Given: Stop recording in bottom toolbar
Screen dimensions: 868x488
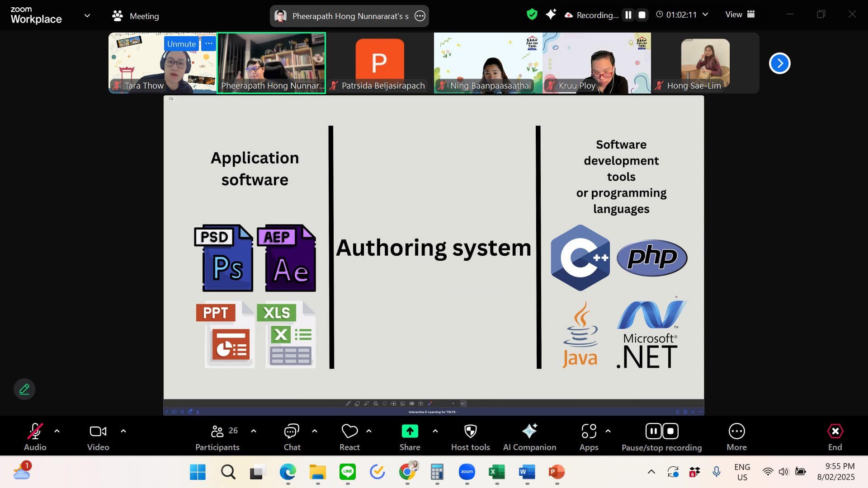Looking at the screenshot, I should coord(670,431).
